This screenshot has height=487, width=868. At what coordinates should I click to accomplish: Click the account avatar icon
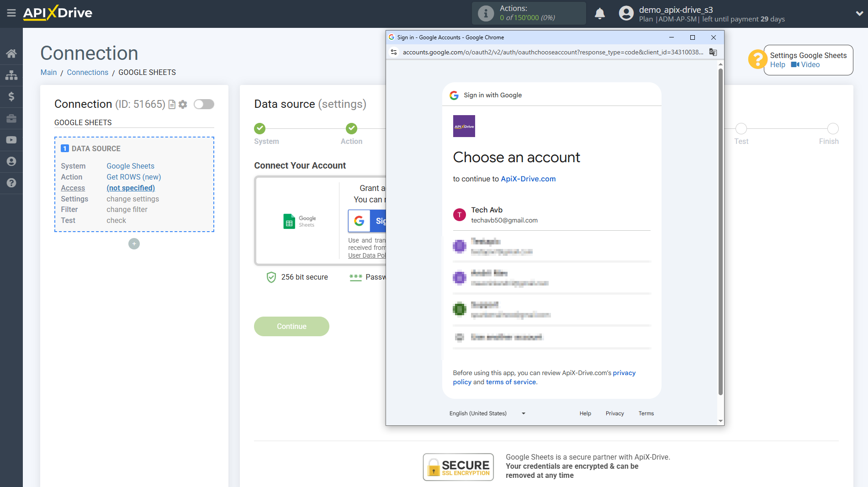(626, 13)
